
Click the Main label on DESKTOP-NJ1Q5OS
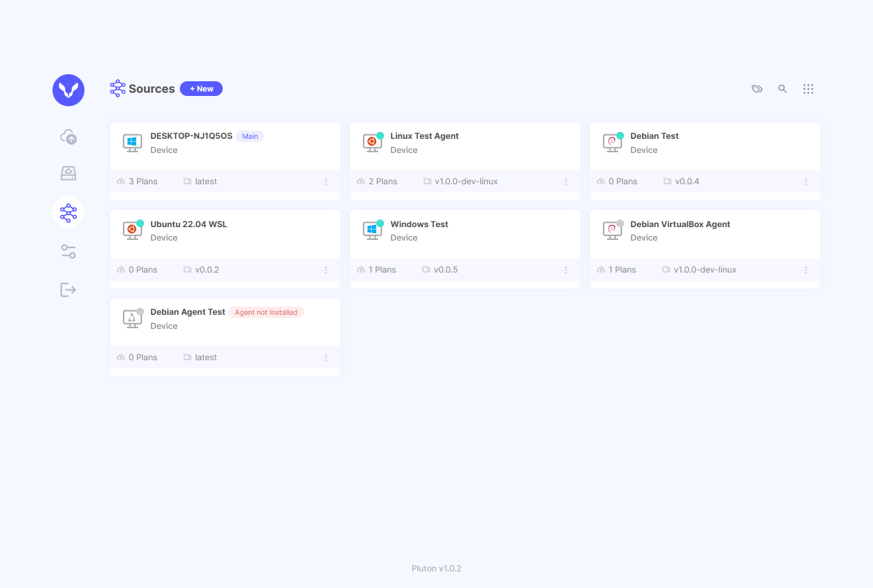(x=250, y=136)
